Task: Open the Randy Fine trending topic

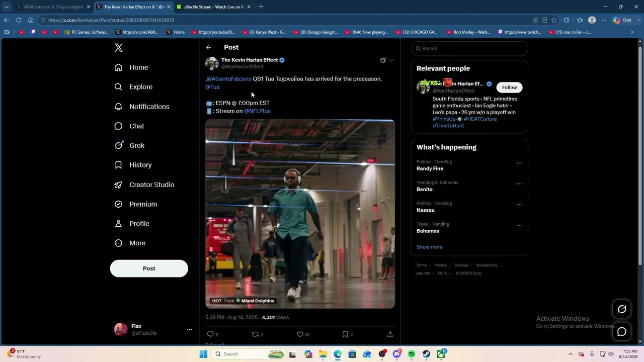Action: coord(430,169)
